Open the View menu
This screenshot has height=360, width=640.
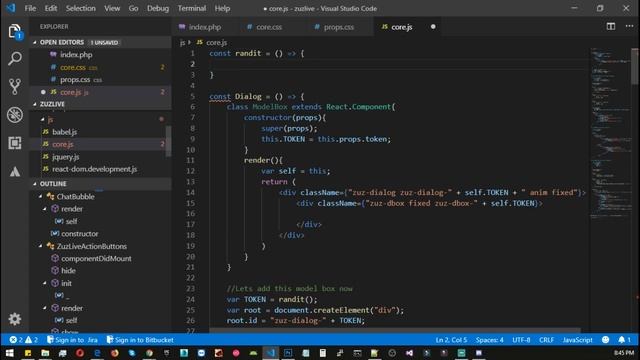coord(112,8)
